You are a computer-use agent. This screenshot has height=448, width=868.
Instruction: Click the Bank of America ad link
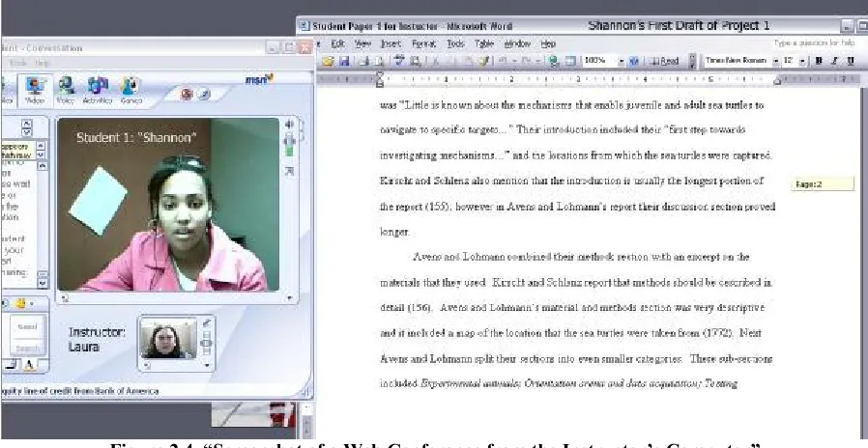coord(80,391)
